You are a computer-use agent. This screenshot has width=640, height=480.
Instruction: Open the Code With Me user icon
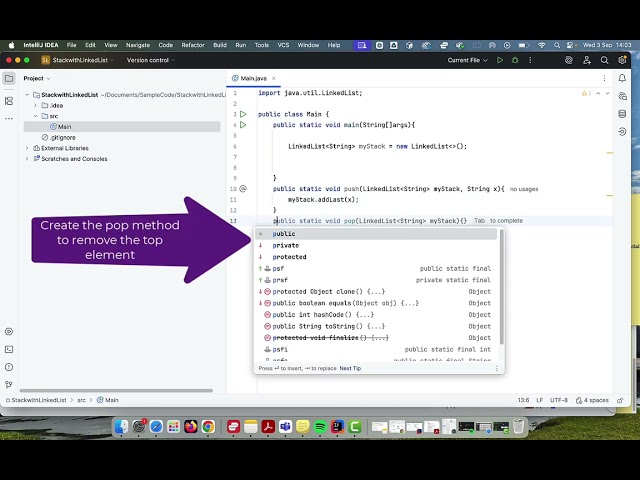[x=587, y=60]
